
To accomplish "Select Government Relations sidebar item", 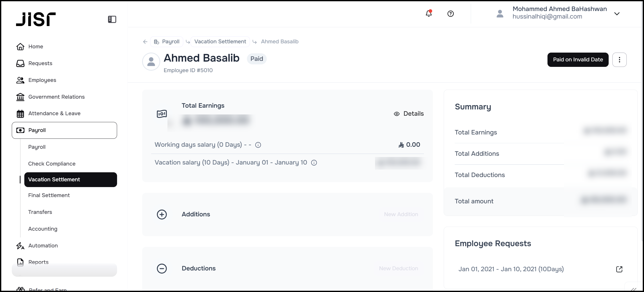I will click(x=56, y=97).
